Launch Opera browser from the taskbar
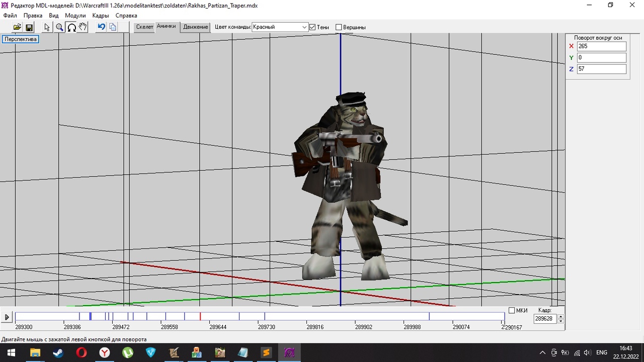This screenshot has height=362, width=644. point(81,352)
